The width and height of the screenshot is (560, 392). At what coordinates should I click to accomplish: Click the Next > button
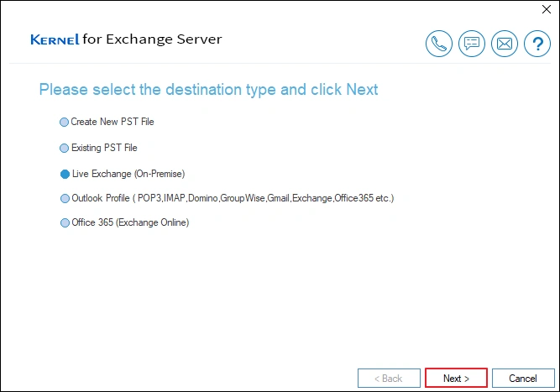tap(456, 378)
